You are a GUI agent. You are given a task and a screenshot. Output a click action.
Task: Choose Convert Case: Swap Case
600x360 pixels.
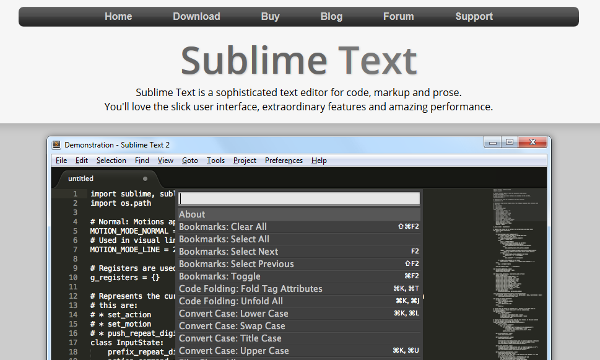pos(299,326)
